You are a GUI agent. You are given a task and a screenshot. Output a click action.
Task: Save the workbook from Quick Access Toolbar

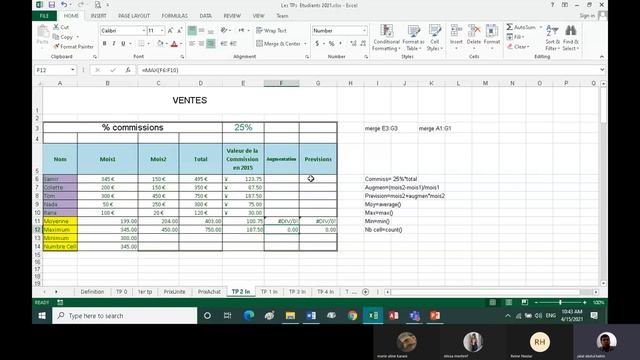(52, 5)
